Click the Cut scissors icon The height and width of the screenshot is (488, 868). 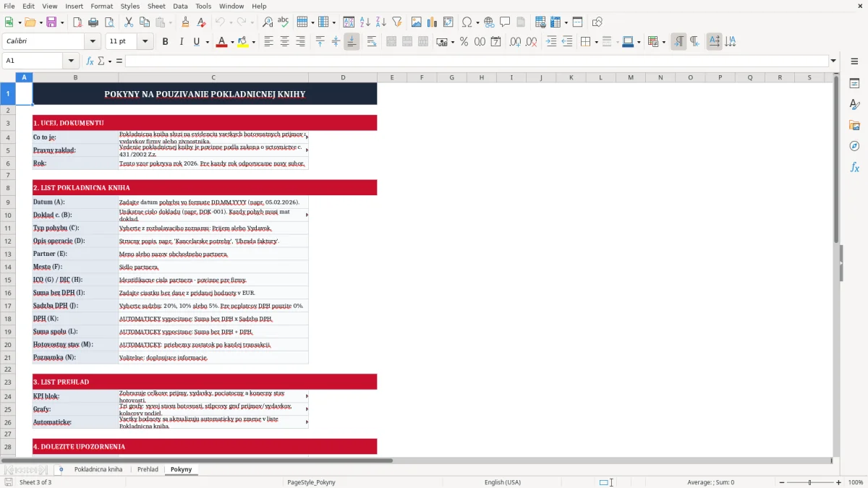[128, 22]
